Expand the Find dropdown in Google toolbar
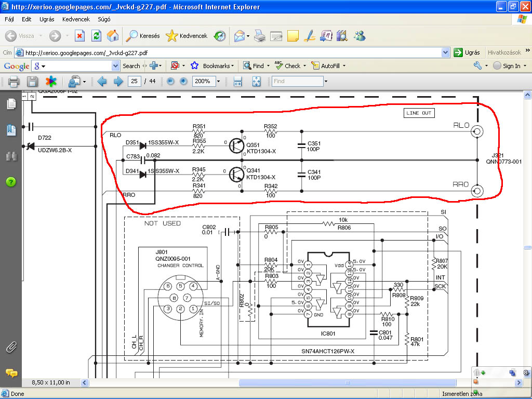 268,66
